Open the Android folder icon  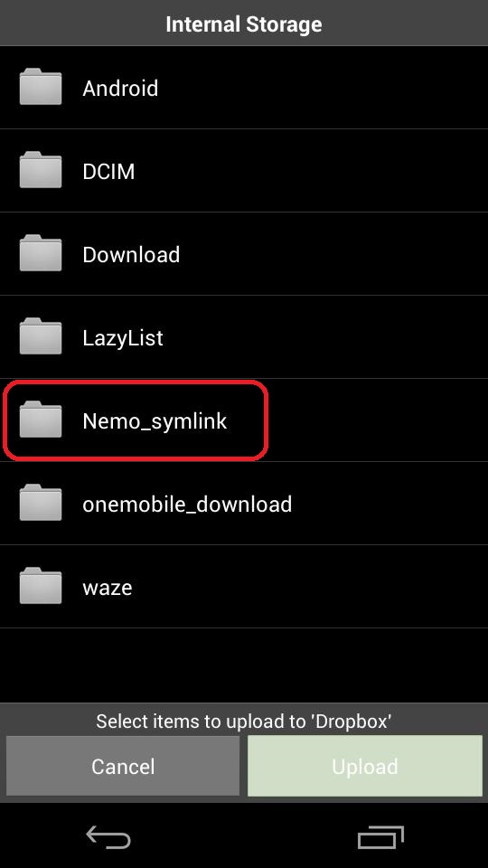coord(41,87)
